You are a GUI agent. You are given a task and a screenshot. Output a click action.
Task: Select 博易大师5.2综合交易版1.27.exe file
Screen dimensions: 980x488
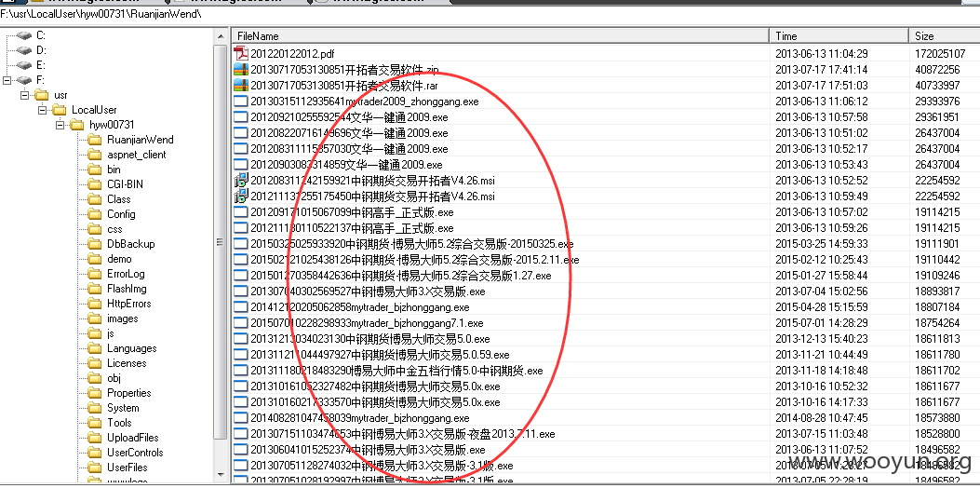(x=400, y=276)
